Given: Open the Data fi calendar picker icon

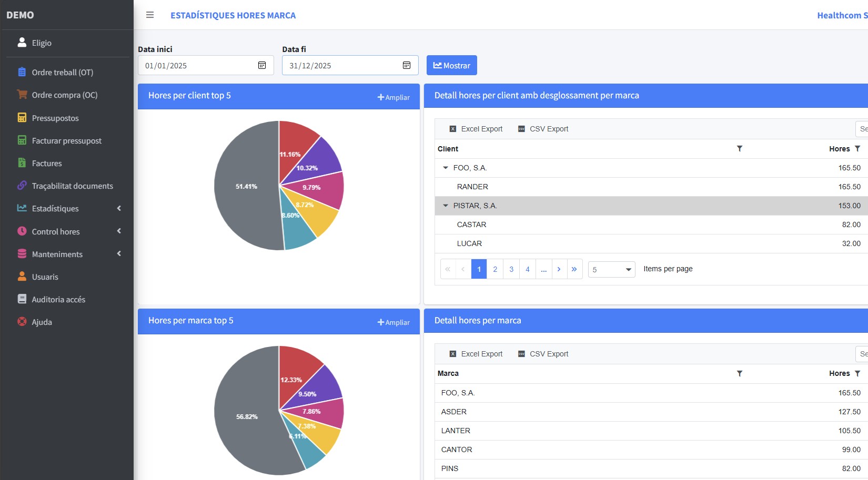Looking at the screenshot, I should tap(406, 65).
